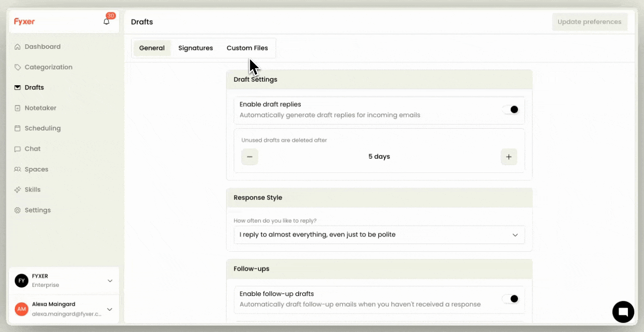Switch to the General tab
The height and width of the screenshot is (332, 644).
pos(152,48)
